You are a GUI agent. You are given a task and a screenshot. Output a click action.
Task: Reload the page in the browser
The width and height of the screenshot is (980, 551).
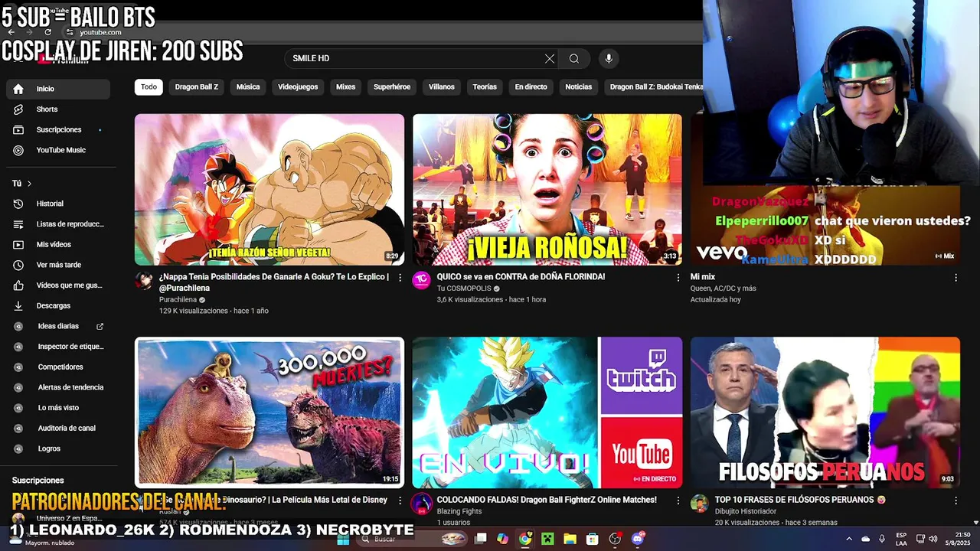coord(47,32)
